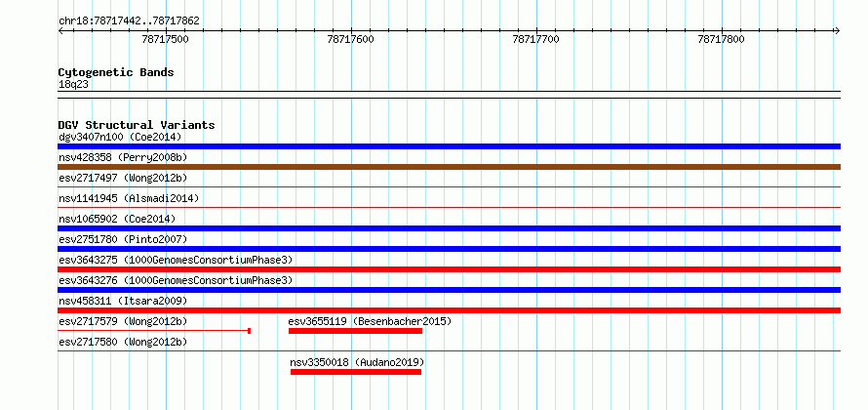Click ruler position 78717500
The height and width of the screenshot is (410, 868).
tap(166, 39)
